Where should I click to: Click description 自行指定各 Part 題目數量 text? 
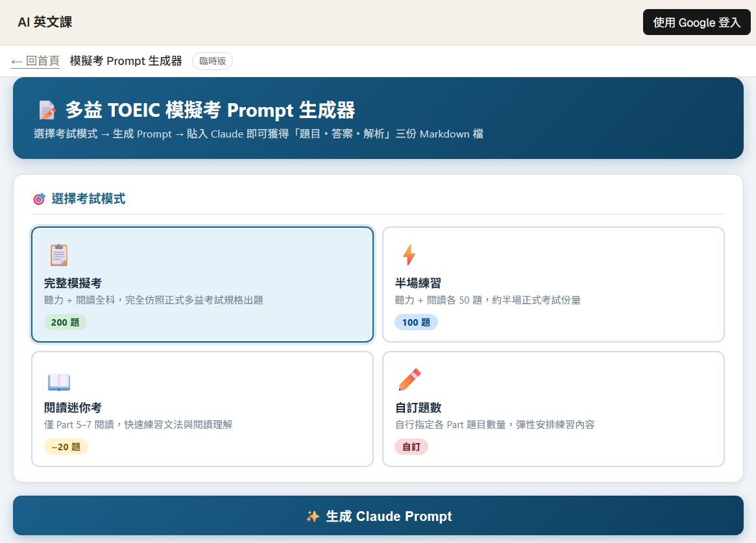click(x=494, y=424)
